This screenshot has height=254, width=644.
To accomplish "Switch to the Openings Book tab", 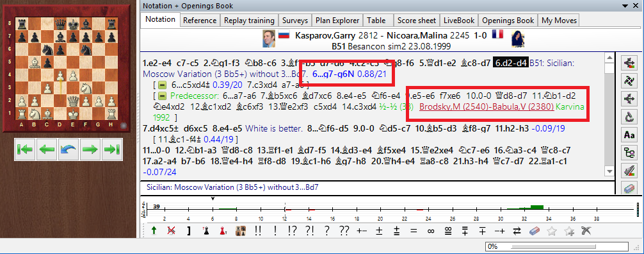I will pos(508,20).
